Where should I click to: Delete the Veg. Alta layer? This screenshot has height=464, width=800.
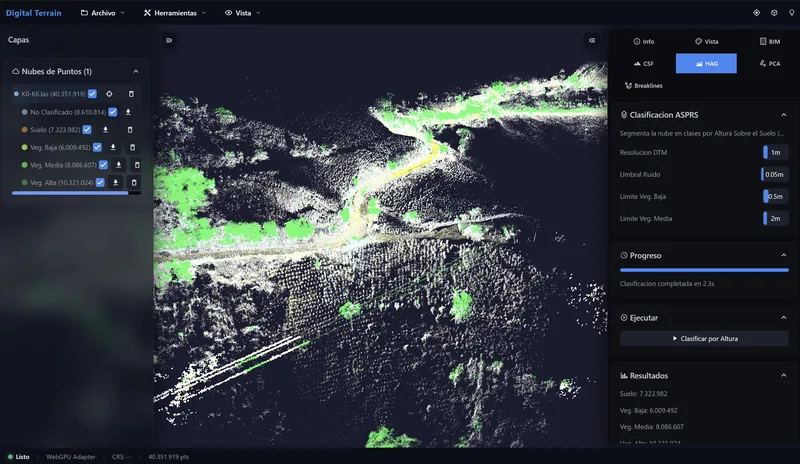click(134, 182)
